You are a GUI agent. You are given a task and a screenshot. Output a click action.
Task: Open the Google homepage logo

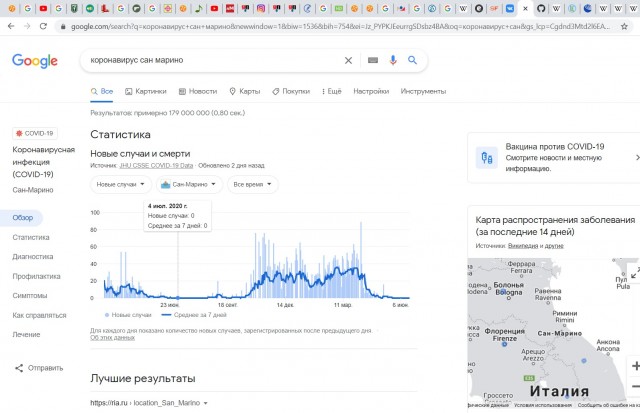coord(35,61)
